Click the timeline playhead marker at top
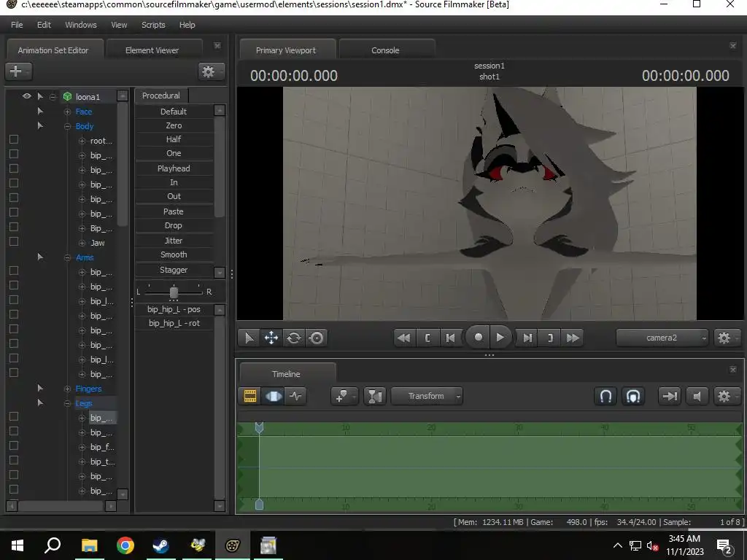This screenshot has width=747, height=560. tap(259, 427)
